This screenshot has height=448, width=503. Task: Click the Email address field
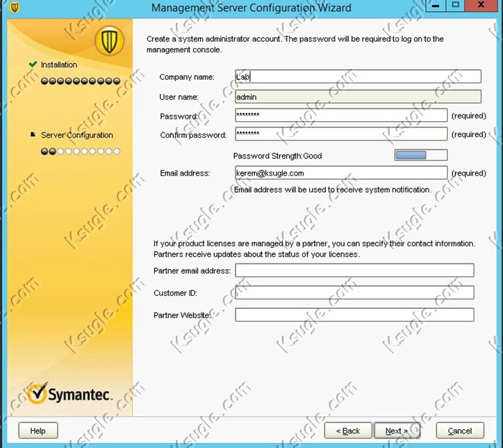point(341,172)
